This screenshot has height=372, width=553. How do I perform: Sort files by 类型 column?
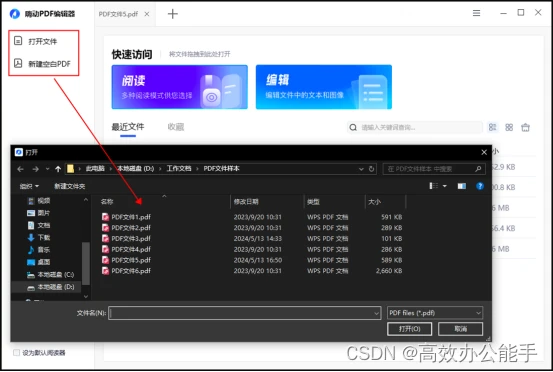click(313, 202)
